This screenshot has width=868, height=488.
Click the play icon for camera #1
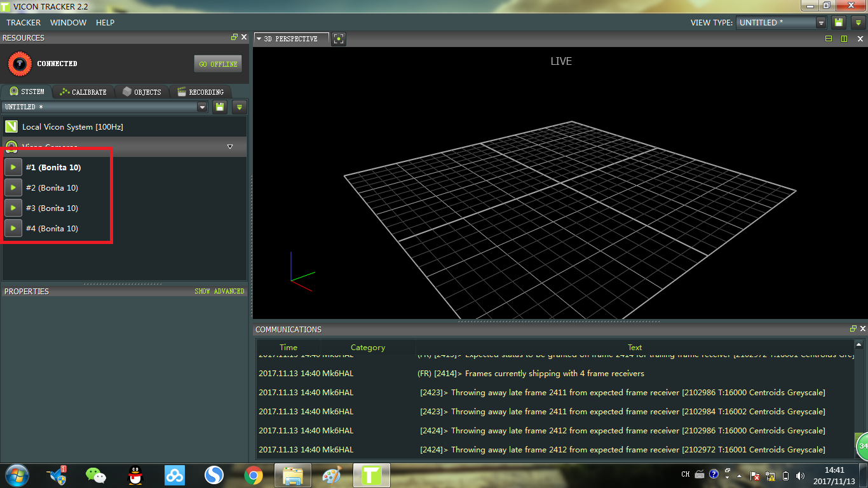[x=13, y=168]
